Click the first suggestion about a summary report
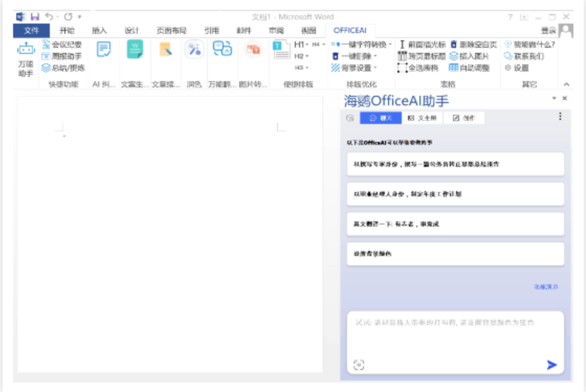The width and height of the screenshot is (586, 392). [455, 164]
